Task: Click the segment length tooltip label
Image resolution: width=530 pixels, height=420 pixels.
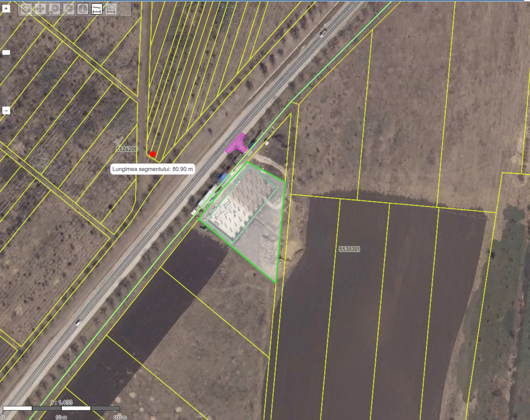Action: [153, 169]
